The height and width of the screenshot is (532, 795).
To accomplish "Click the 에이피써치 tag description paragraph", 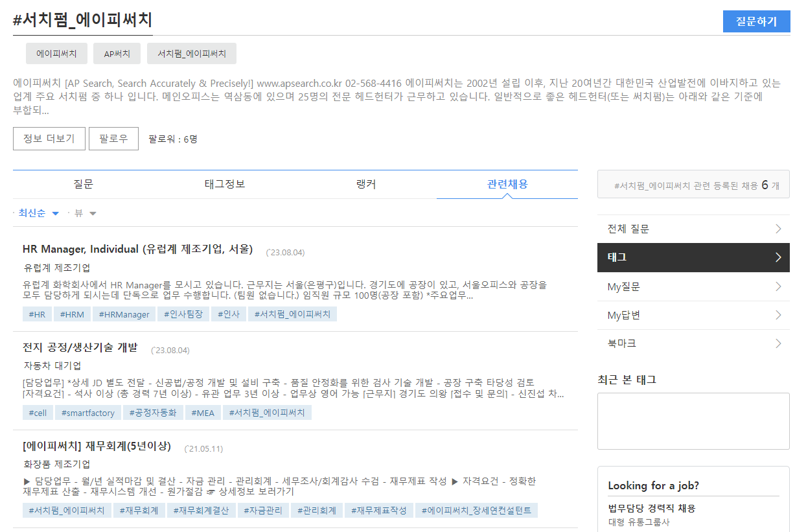I will pos(397,97).
